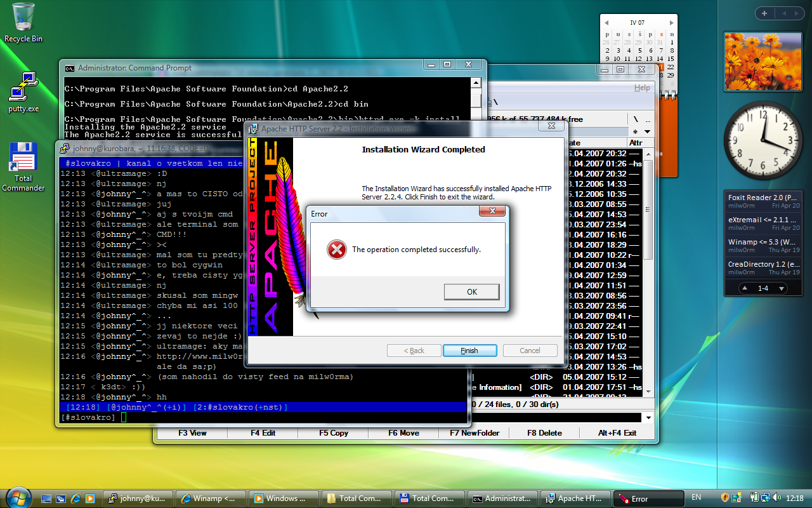This screenshot has width=812, height=508.
Task: Open the directory history arrow in Total Commander
Action: click(x=648, y=131)
